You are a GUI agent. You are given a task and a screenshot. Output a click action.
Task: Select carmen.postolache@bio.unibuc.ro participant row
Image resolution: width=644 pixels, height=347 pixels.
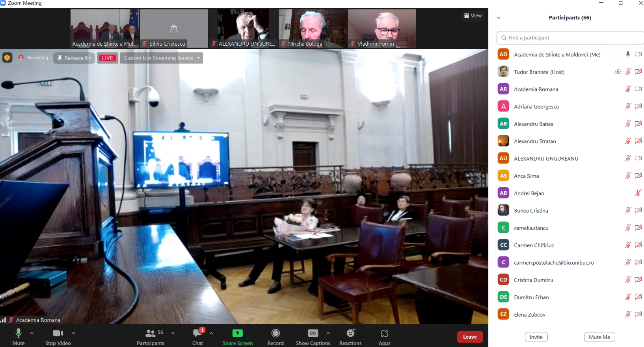[570, 262]
